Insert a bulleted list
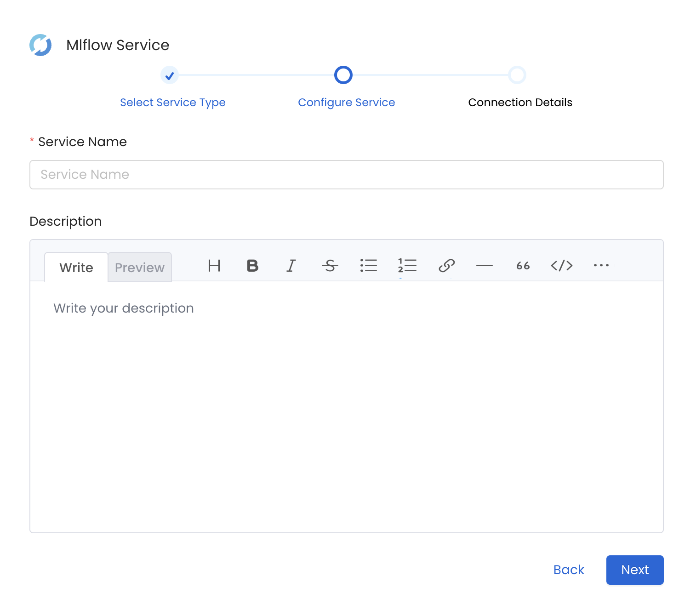Image resolution: width=696 pixels, height=616 pixels. [369, 266]
